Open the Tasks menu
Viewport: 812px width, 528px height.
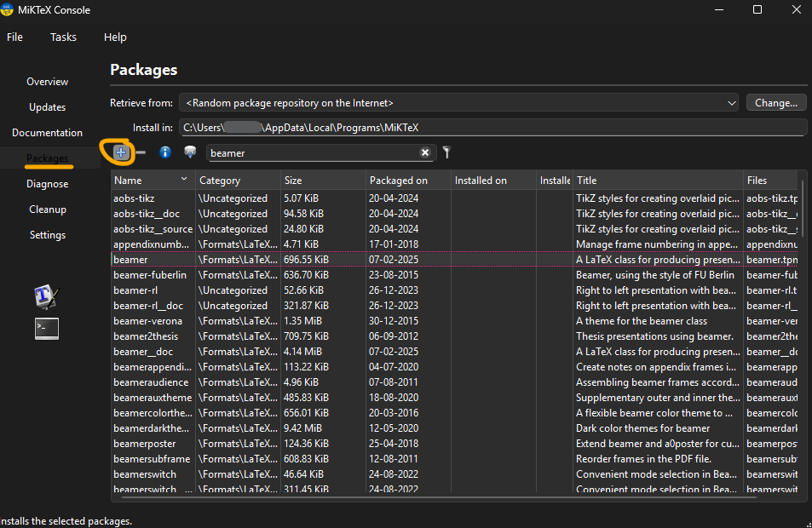click(x=63, y=37)
